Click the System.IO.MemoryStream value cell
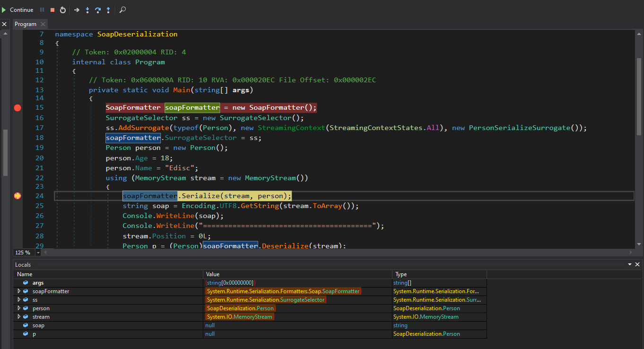644x349 pixels. pos(240,317)
